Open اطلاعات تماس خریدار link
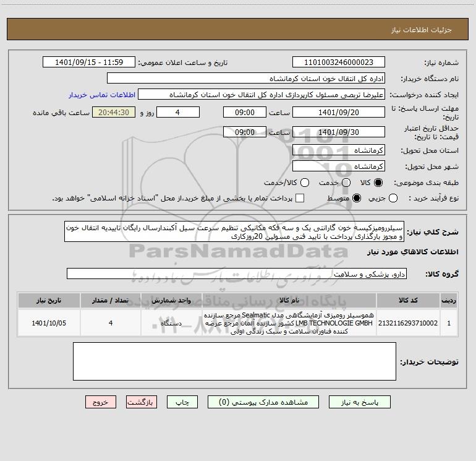Viewport: 476px width, 461px height. pos(102,95)
